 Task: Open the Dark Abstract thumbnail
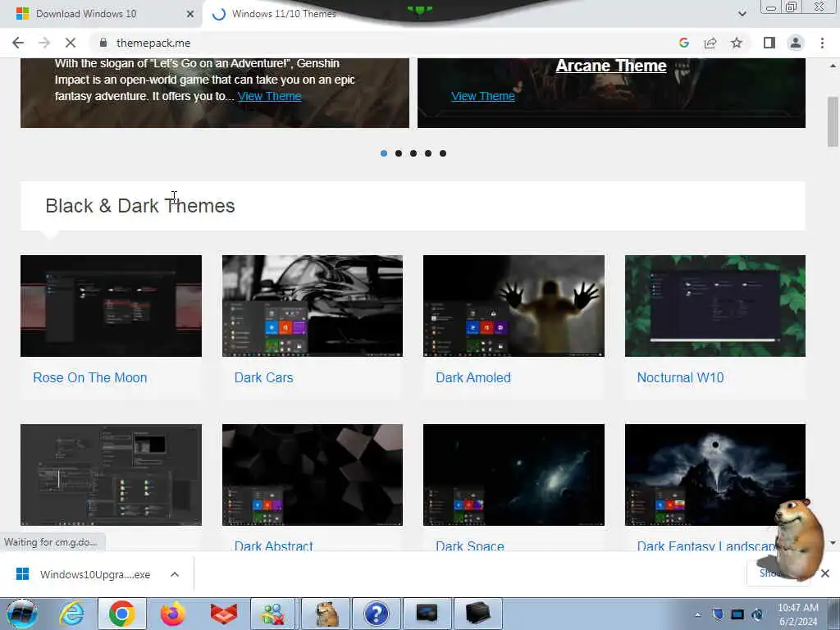click(313, 475)
